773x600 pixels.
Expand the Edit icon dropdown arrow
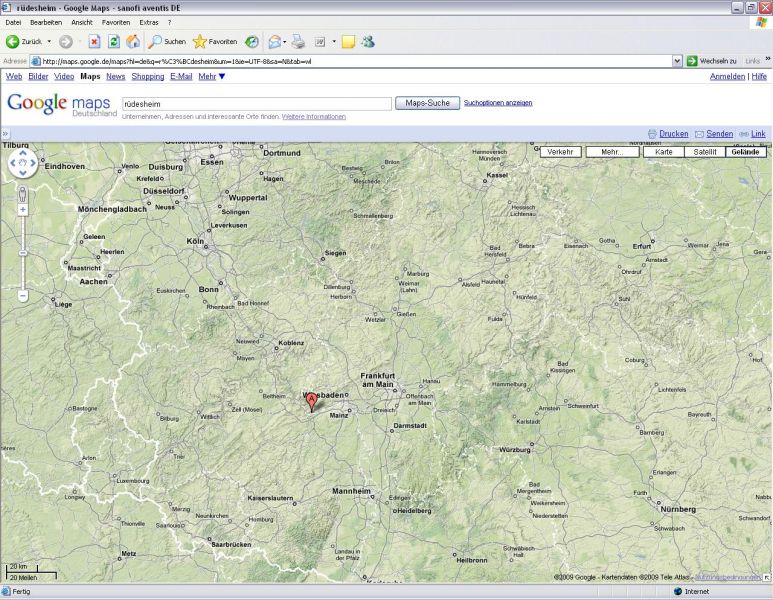pyautogui.click(x=334, y=42)
